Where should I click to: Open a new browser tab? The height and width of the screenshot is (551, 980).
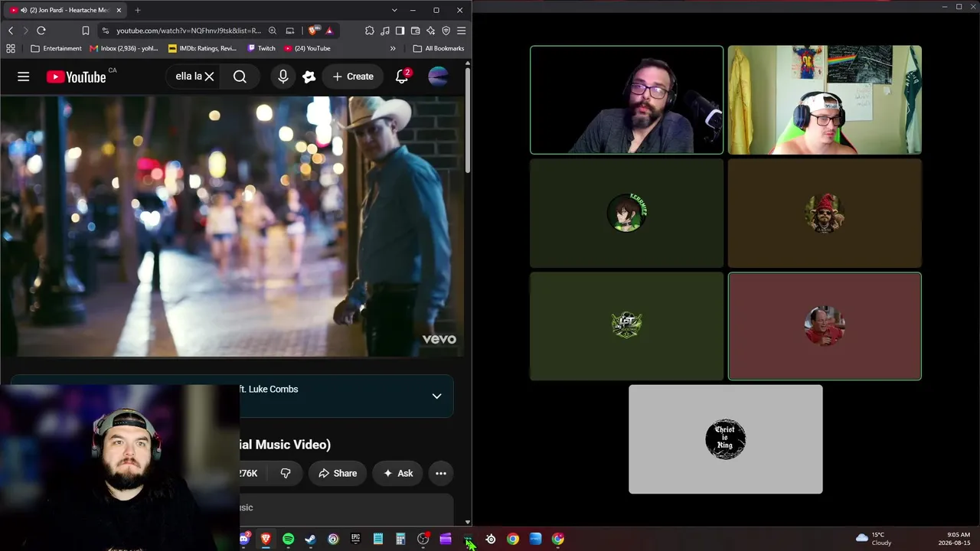138,10
